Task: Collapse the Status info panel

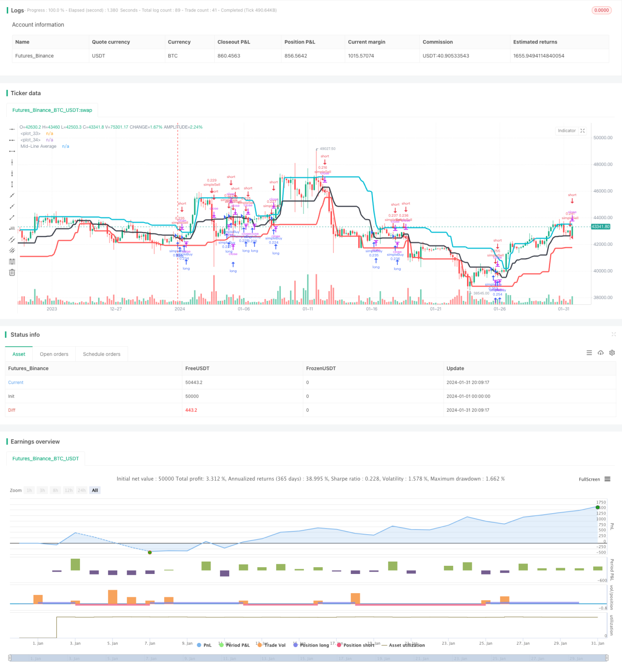Action: (x=613, y=334)
